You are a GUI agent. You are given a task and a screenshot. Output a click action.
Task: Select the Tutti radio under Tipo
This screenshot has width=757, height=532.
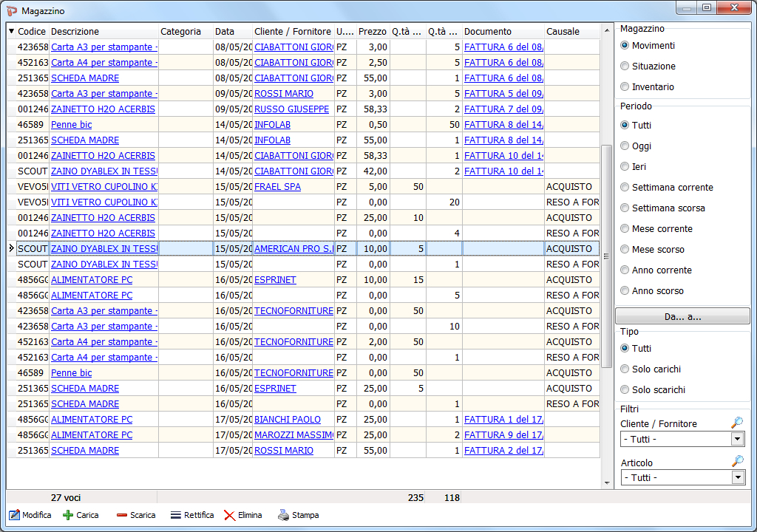click(x=625, y=348)
